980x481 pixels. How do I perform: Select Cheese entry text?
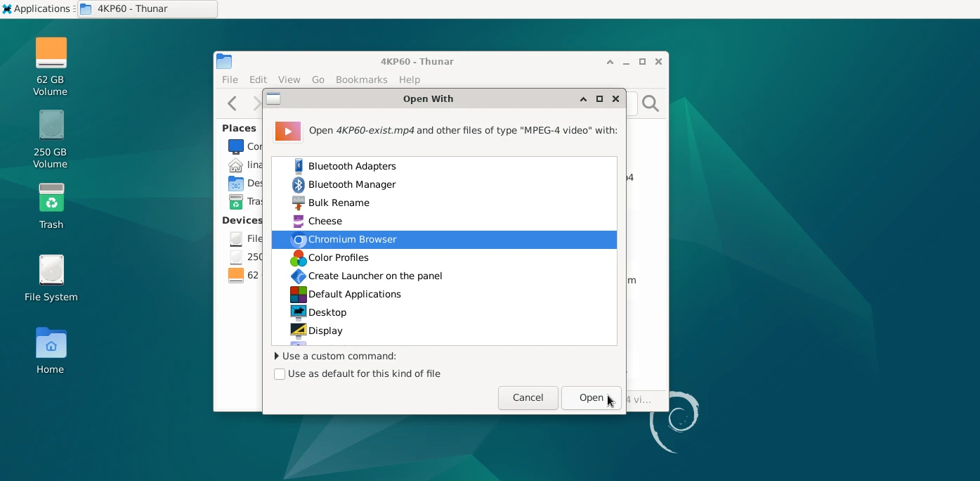tap(325, 222)
